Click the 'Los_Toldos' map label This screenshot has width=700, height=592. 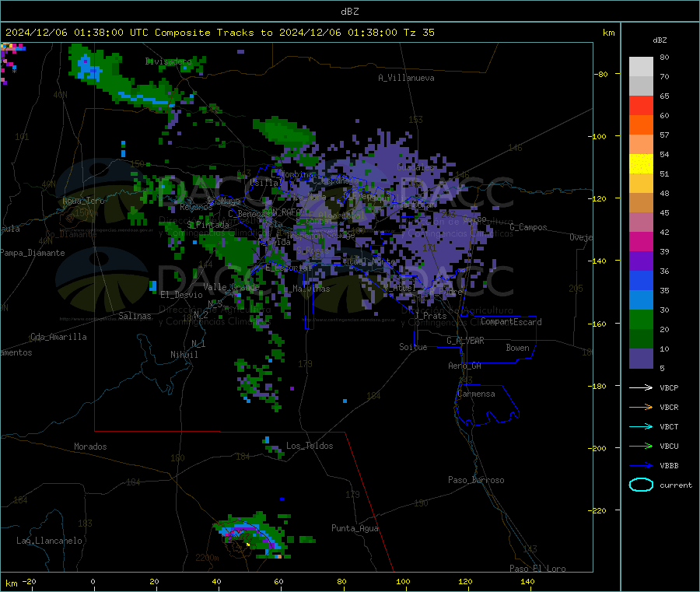coord(310,446)
